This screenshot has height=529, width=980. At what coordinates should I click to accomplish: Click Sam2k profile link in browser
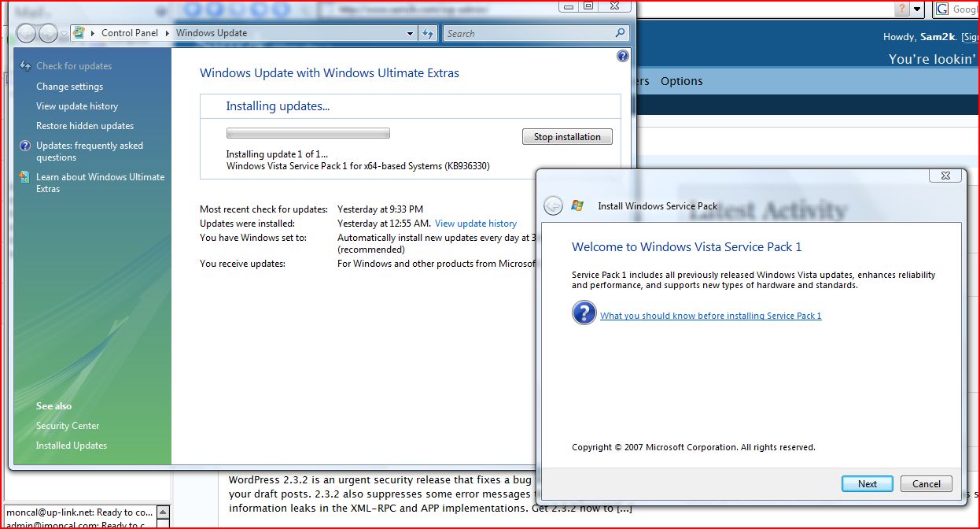(x=938, y=37)
